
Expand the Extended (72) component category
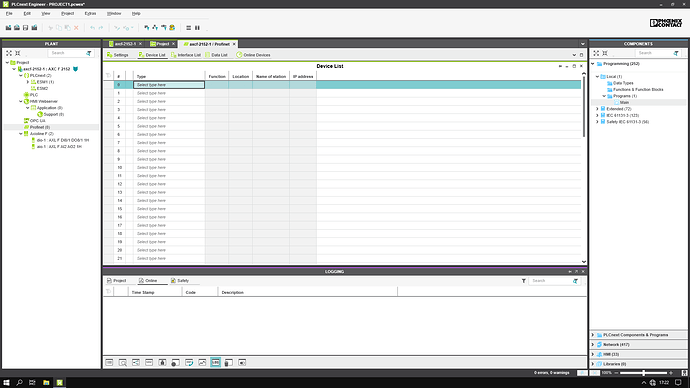597,109
